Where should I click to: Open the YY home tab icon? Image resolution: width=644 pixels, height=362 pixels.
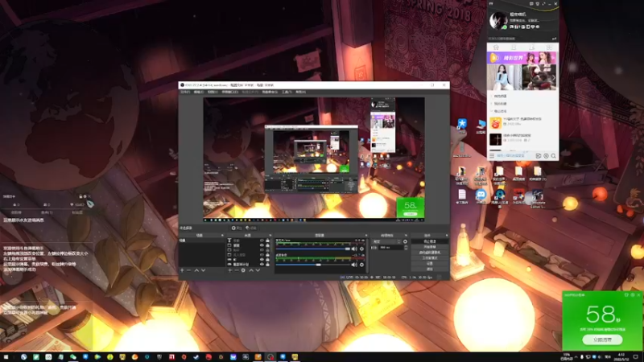point(496,47)
